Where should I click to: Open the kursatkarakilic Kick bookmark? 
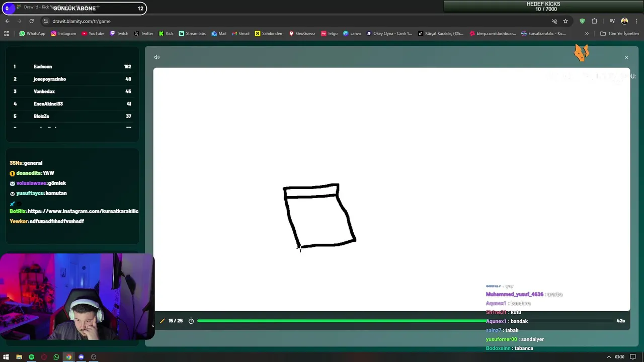[x=543, y=34]
